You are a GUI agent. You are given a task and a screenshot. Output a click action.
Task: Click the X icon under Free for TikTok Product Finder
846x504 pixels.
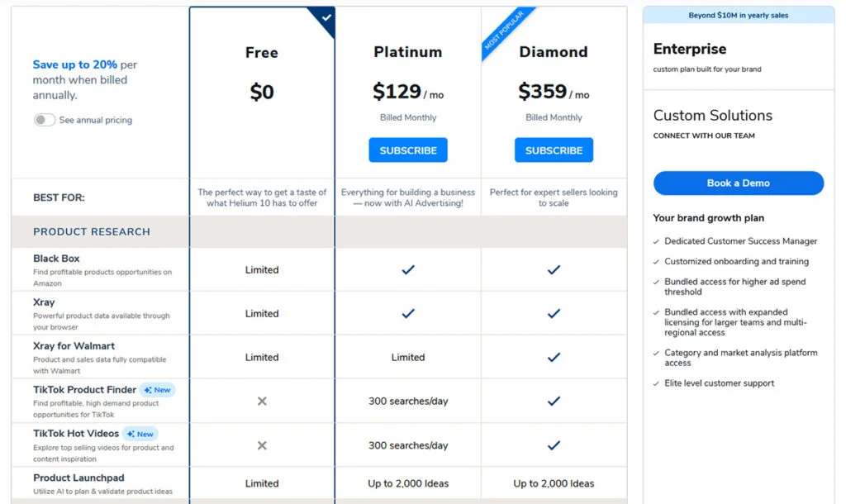262,401
